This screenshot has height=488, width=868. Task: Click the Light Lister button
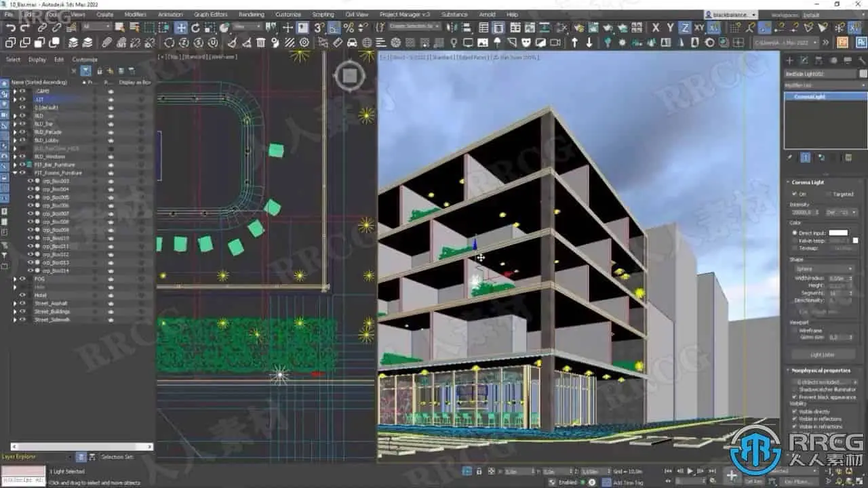tap(823, 354)
